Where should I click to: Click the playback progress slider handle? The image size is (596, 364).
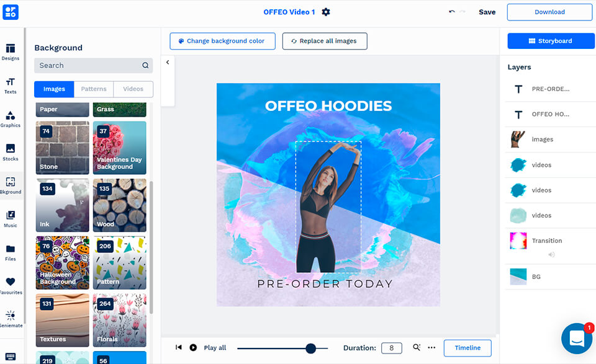(310, 348)
